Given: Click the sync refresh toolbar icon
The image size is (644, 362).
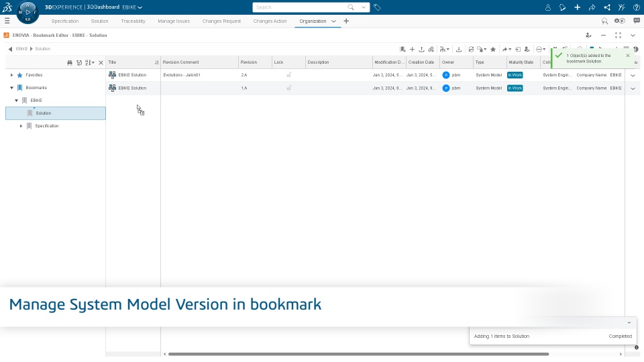Looking at the screenshot, I should tap(471, 49).
